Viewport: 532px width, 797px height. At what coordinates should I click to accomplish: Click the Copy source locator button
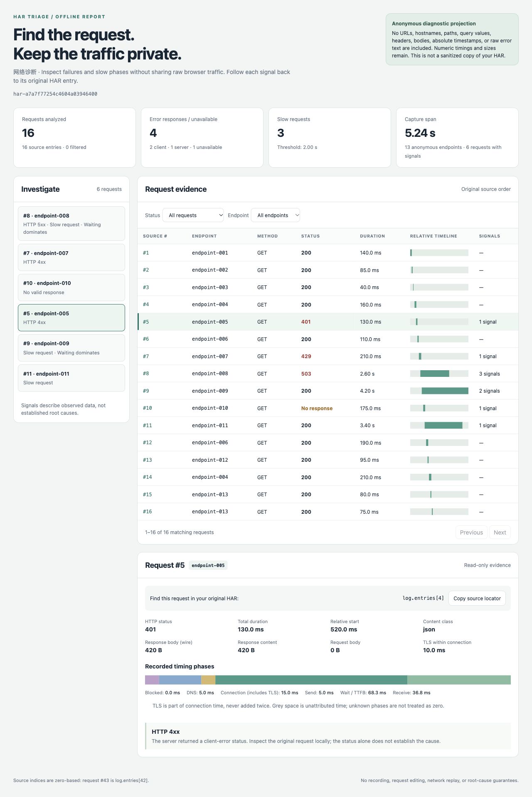click(477, 598)
